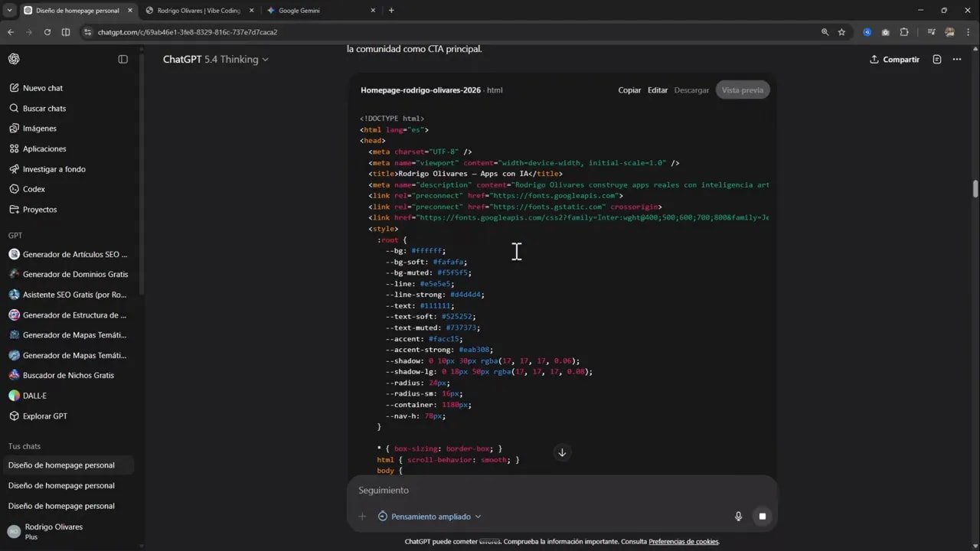Image resolution: width=980 pixels, height=551 pixels.
Task: Open the ChatGPT 5.4 Thinking model selector
Action: [x=215, y=59]
